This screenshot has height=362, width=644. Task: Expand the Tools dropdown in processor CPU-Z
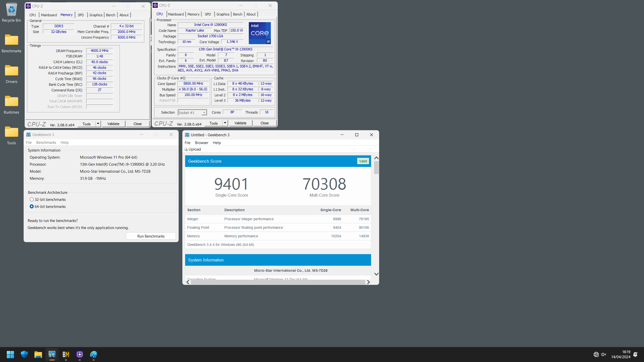pyautogui.click(x=225, y=123)
